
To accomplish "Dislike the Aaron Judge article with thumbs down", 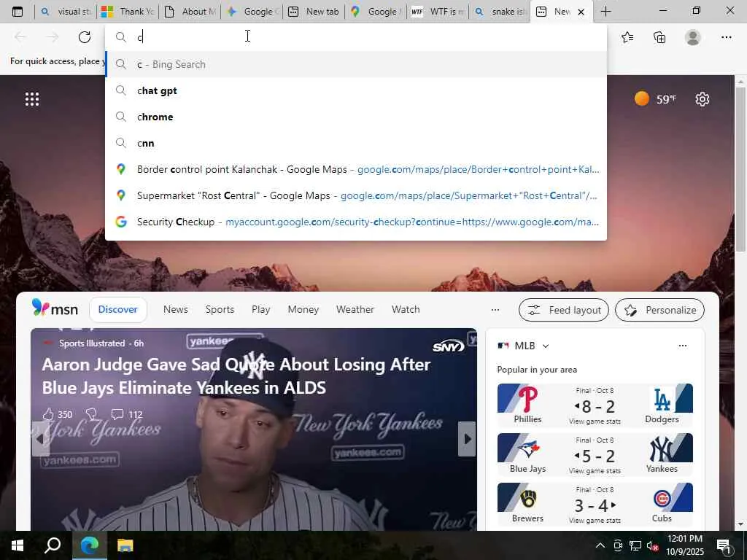I will (x=91, y=414).
